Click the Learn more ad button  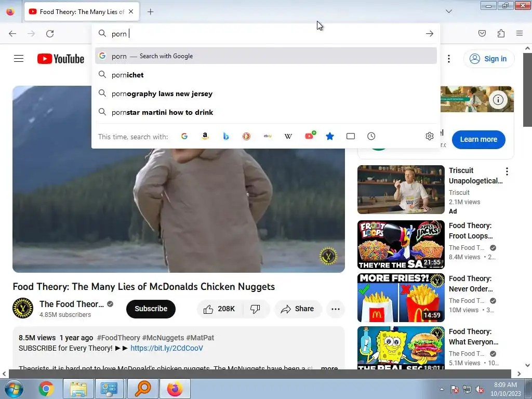478,139
